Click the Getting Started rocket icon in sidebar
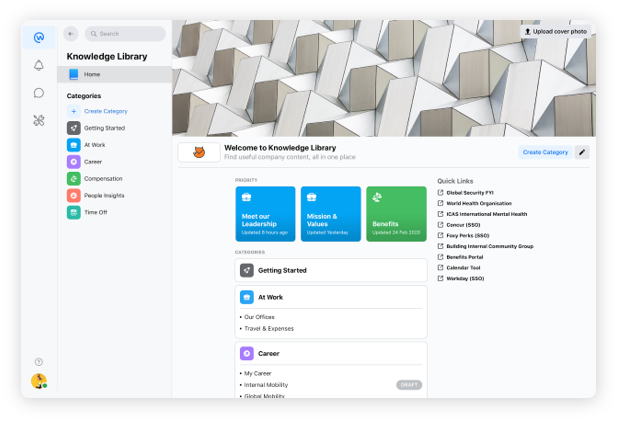This screenshot has width=618, height=421. point(74,128)
